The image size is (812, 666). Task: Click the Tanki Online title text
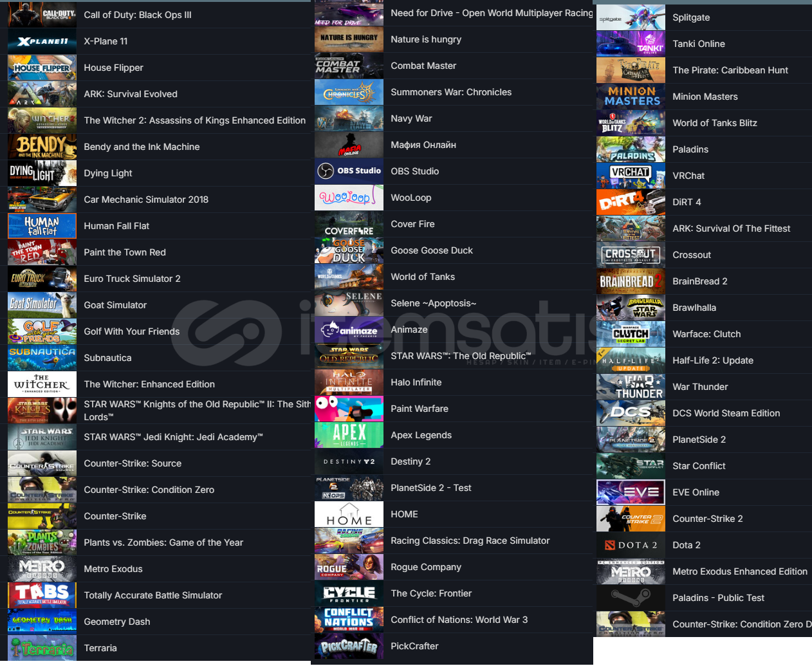699,44
